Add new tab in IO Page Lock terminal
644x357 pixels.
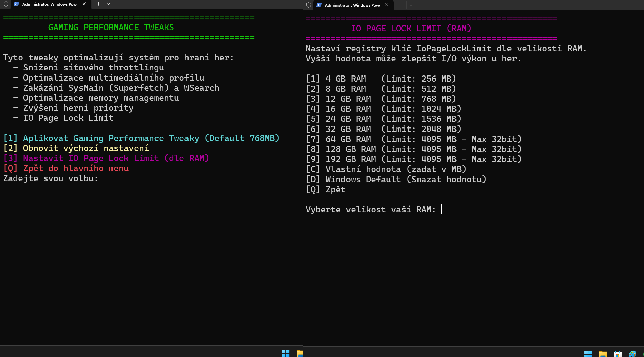[x=401, y=5]
